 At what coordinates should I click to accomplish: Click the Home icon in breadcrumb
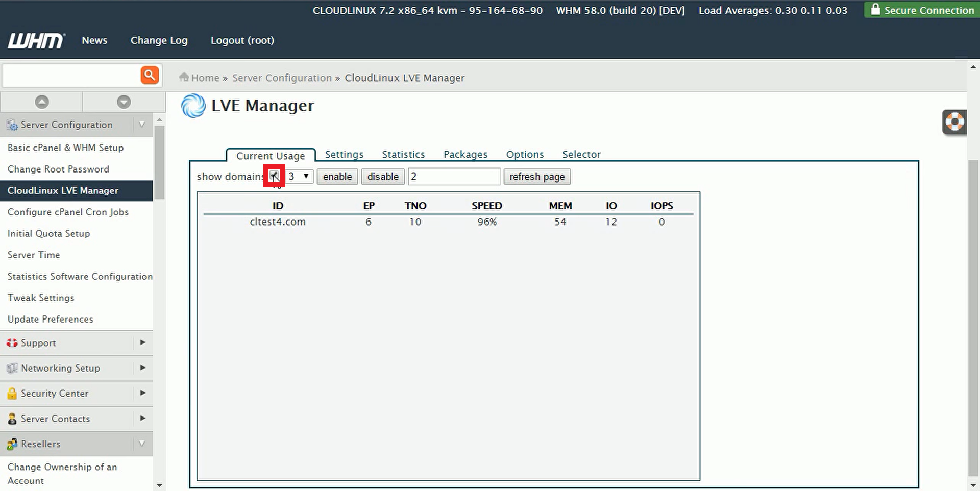pyautogui.click(x=184, y=78)
